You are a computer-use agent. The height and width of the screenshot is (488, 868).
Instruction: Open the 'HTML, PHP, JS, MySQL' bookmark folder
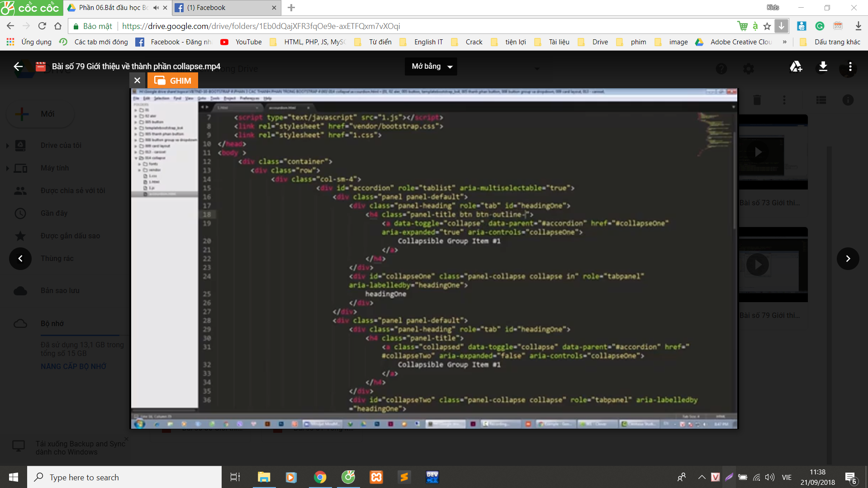[308, 42]
